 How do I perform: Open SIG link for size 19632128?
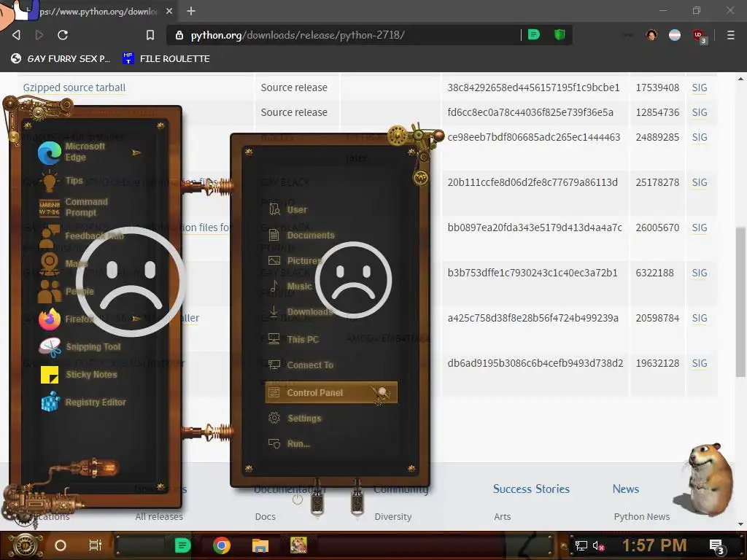(x=700, y=363)
